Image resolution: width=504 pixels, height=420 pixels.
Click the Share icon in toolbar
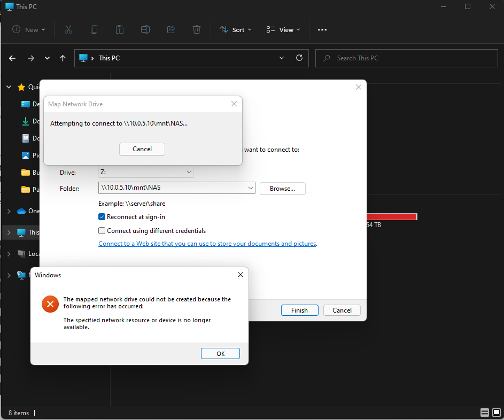pyautogui.click(x=171, y=29)
